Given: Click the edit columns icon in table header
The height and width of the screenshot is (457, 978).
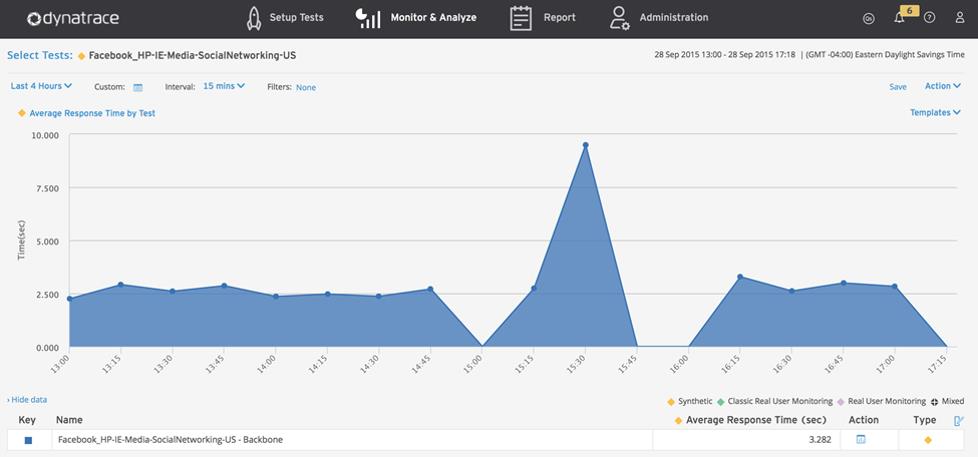Looking at the screenshot, I should [x=959, y=421].
